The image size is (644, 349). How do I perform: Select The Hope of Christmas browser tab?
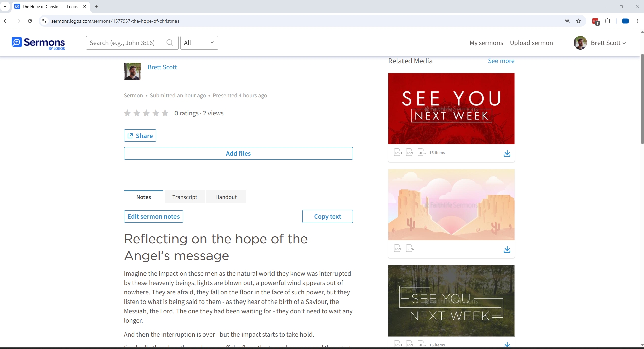click(x=51, y=6)
